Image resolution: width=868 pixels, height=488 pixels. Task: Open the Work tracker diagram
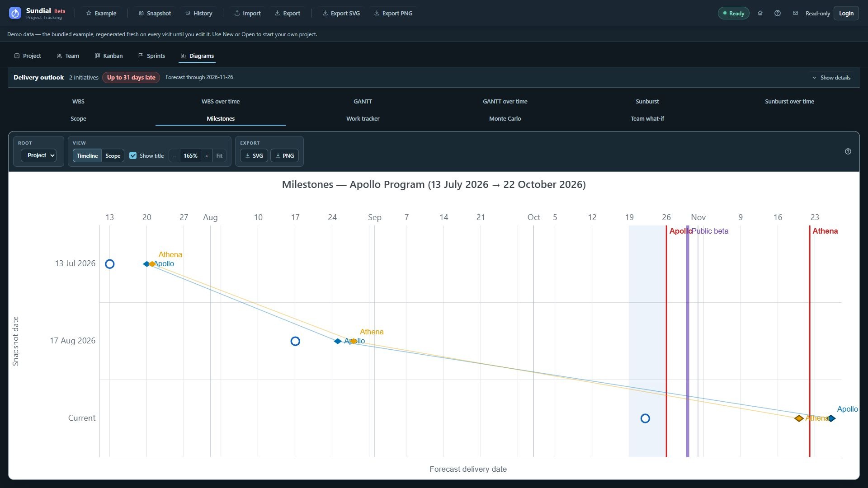[x=363, y=119]
